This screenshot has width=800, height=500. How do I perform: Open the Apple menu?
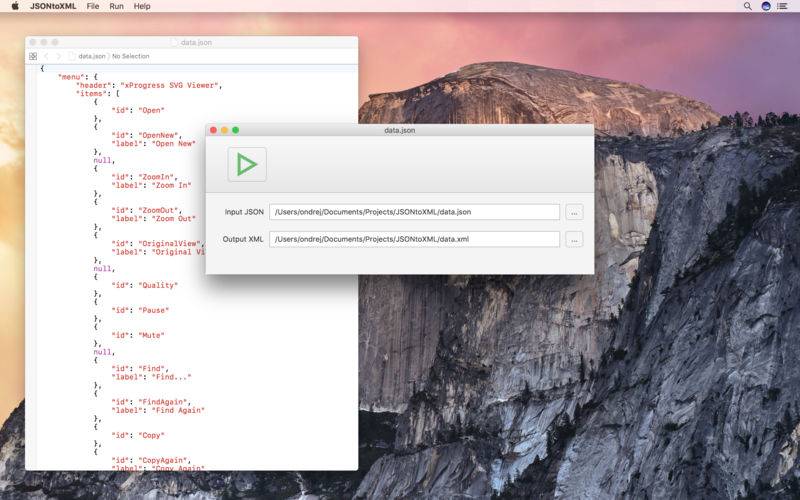pyautogui.click(x=15, y=6)
